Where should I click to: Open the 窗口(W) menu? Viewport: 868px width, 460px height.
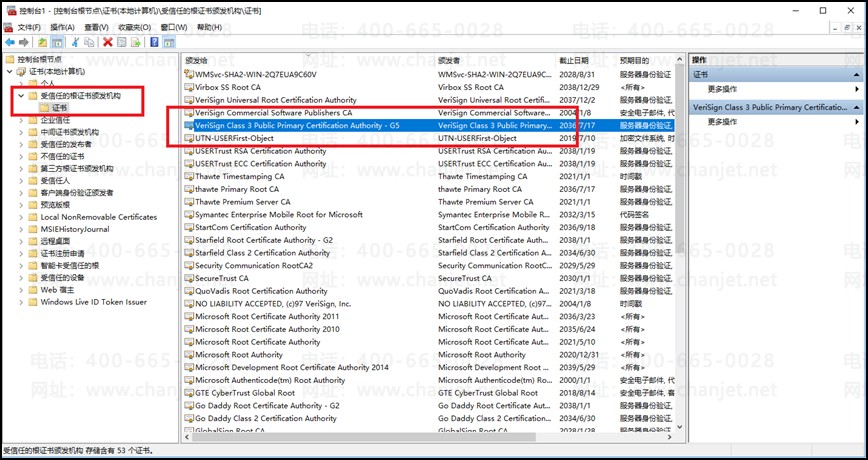(x=174, y=27)
